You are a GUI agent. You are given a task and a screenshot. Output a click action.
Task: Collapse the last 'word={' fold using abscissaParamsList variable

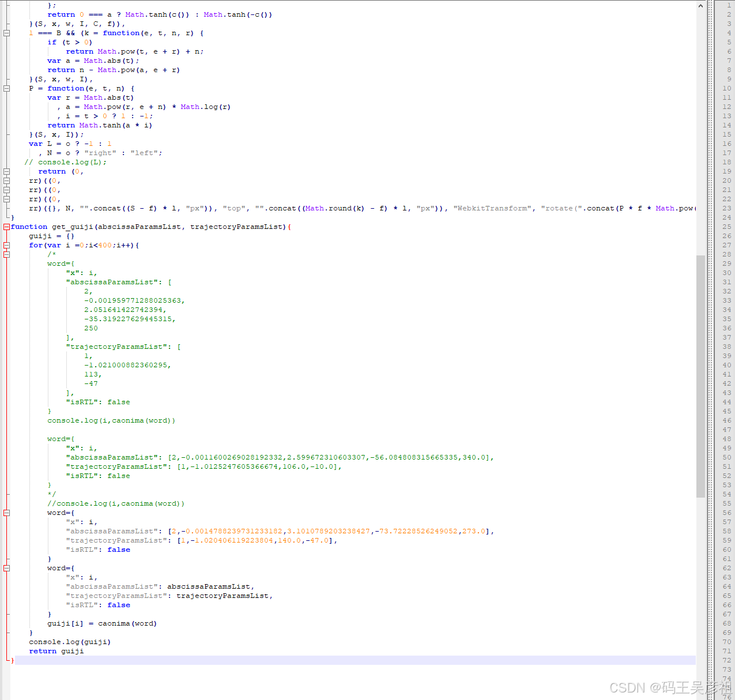point(6,568)
